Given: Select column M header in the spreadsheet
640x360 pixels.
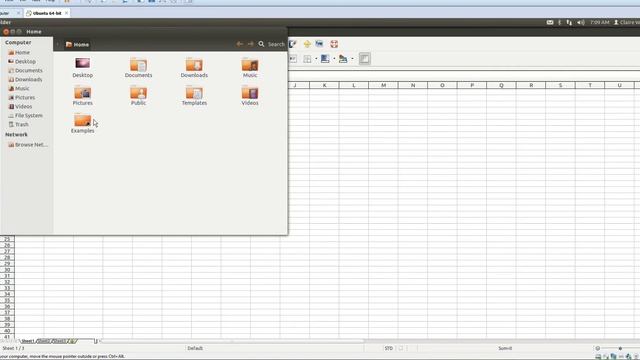Looking at the screenshot, I should tap(383, 85).
